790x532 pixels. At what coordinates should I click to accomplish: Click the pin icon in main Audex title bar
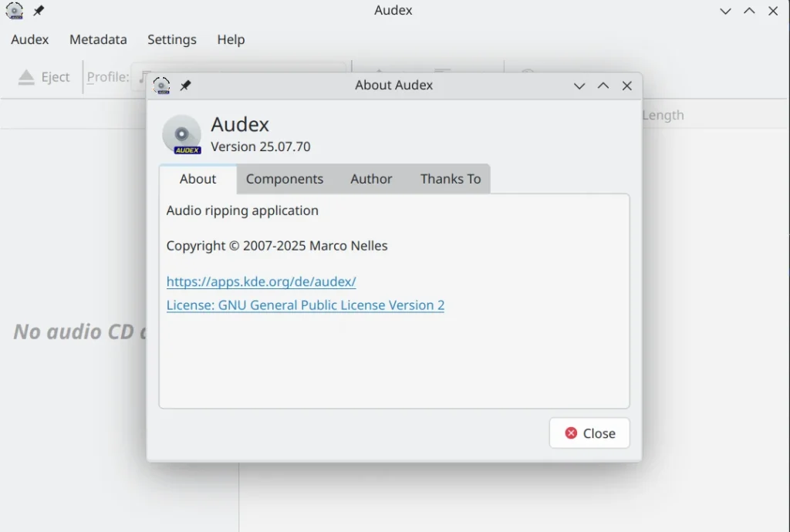coord(39,11)
